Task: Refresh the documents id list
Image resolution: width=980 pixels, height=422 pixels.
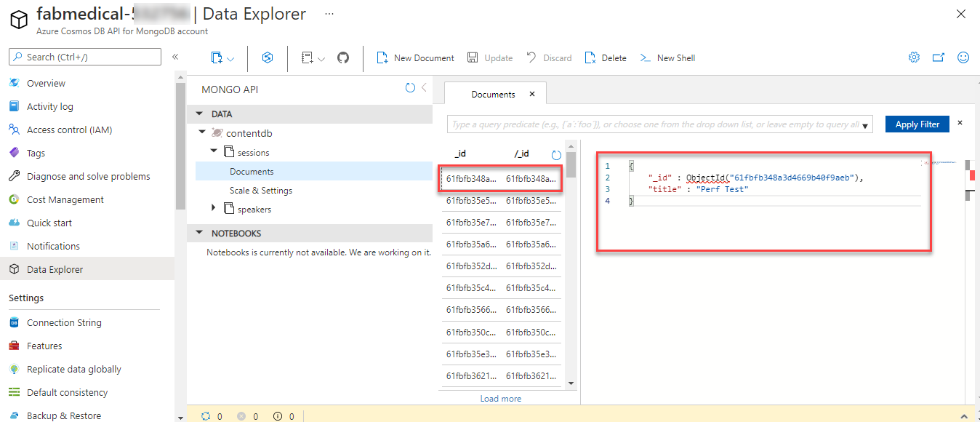Action: coord(555,153)
